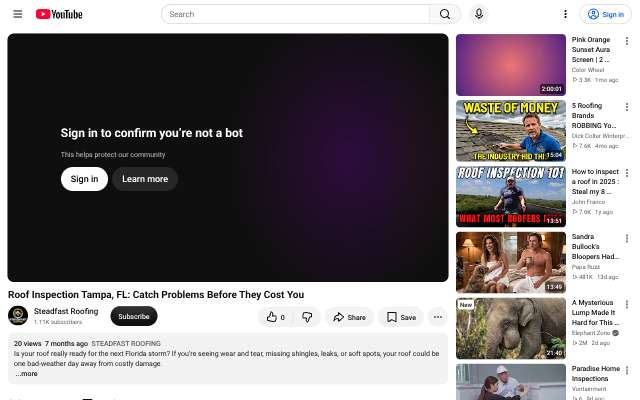Screen dimensions: 640x400
Task: Open options menu for Pink Orange Sunset video
Action: (627, 41)
